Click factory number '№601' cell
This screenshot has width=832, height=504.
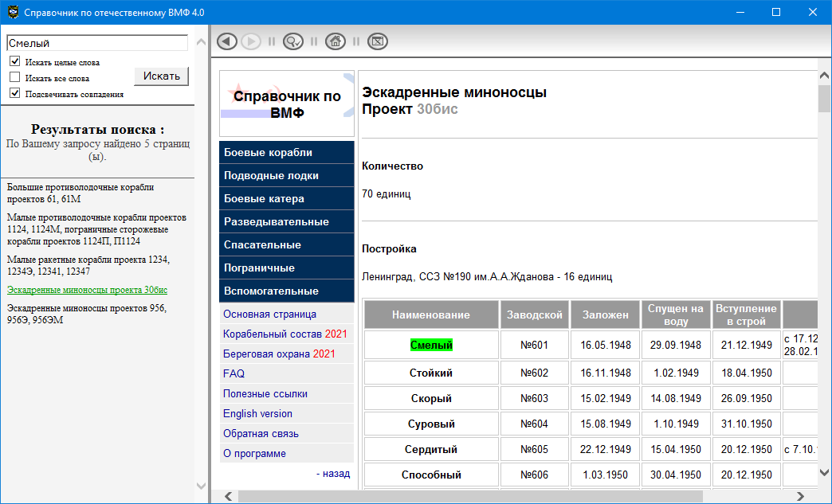(534, 345)
